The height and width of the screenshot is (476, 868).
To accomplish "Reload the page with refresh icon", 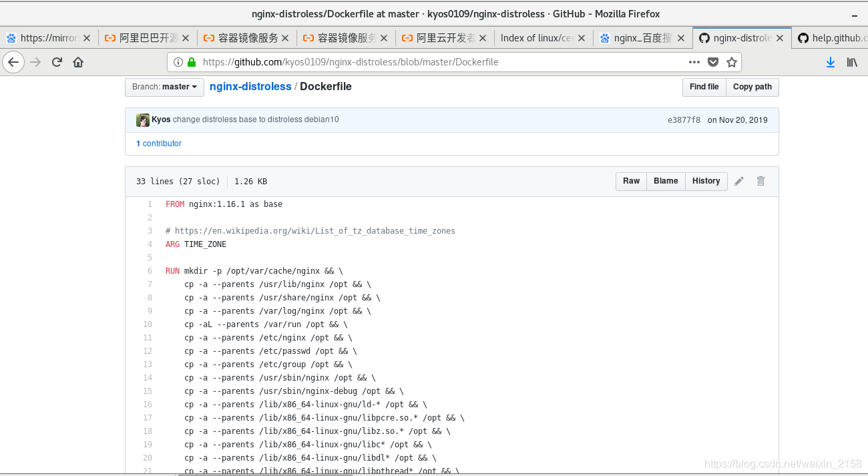I will click(57, 62).
